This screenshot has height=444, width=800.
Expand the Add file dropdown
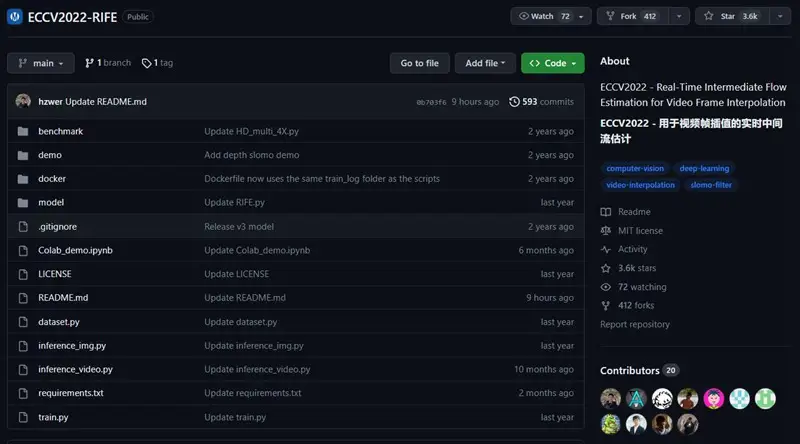(485, 63)
